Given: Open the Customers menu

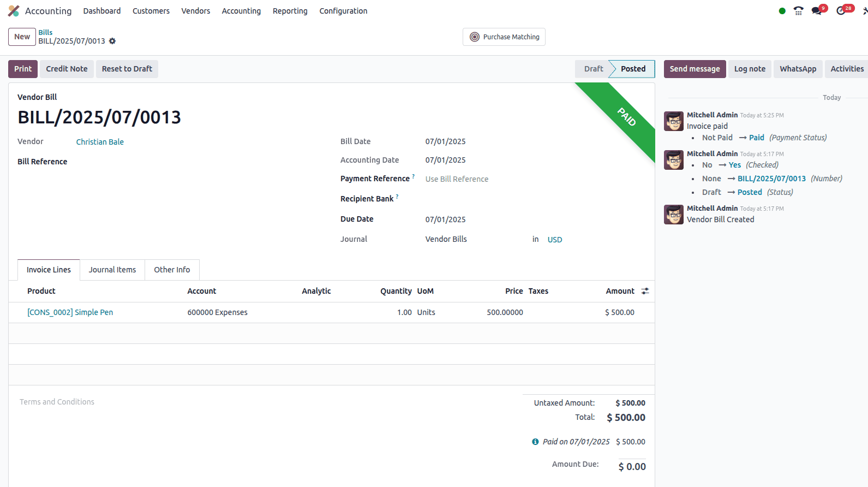Looking at the screenshot, I should 151,11.
